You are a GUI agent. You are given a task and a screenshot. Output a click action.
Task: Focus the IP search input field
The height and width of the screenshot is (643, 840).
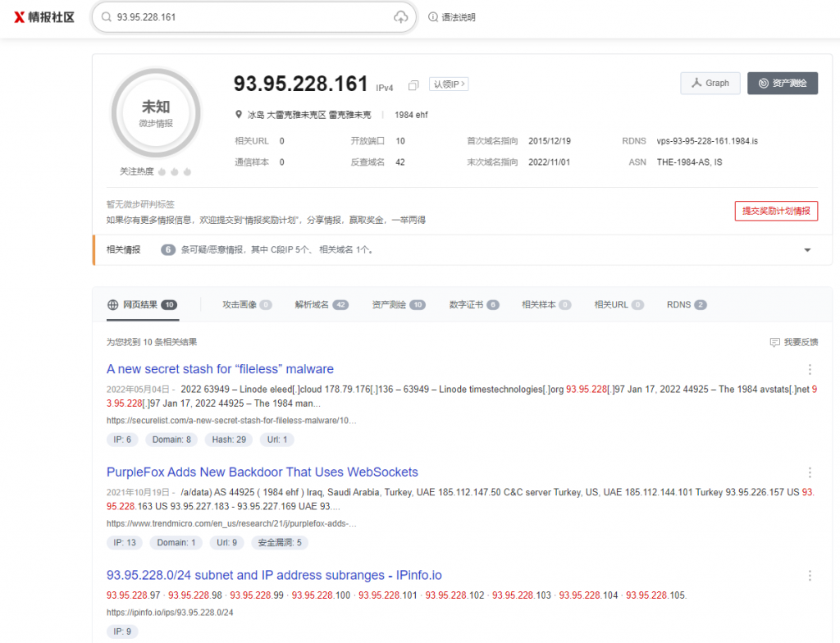pyautogui.click(x=254, y=17)
